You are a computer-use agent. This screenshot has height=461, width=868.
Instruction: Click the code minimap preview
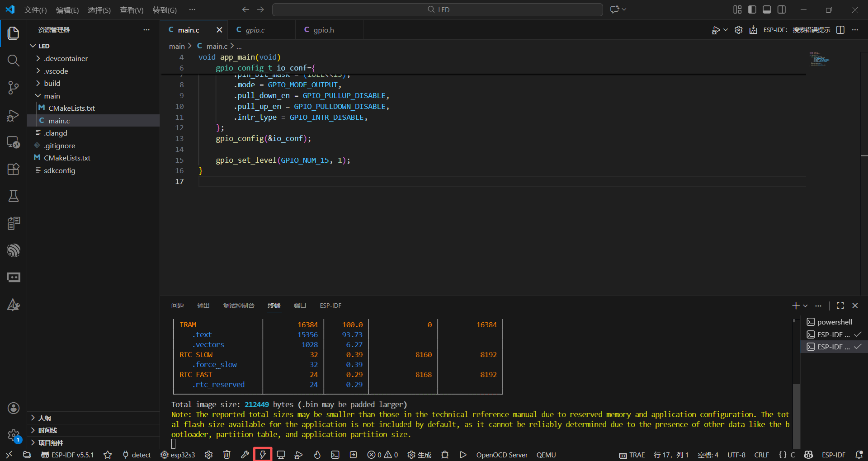click(x=819, y=59)
